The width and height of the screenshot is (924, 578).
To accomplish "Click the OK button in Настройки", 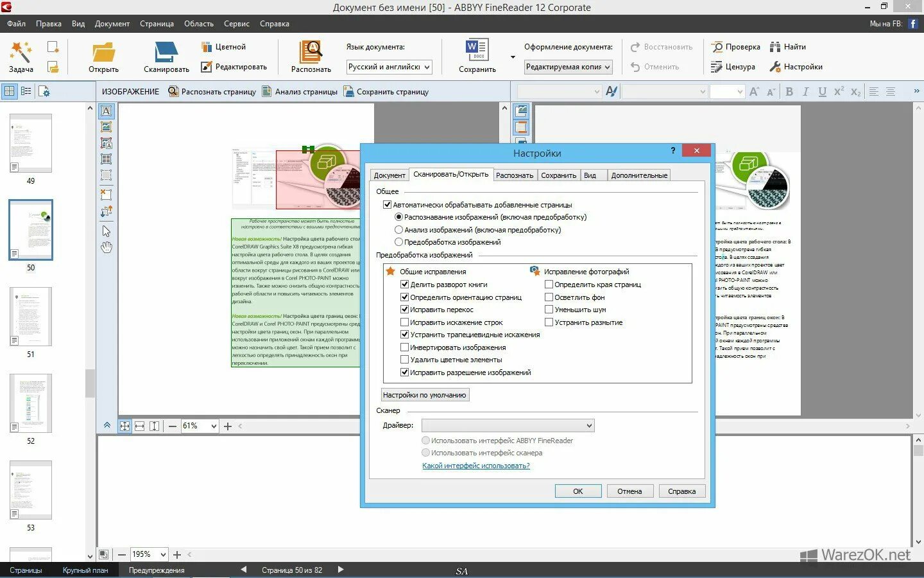I will (578, 491).
